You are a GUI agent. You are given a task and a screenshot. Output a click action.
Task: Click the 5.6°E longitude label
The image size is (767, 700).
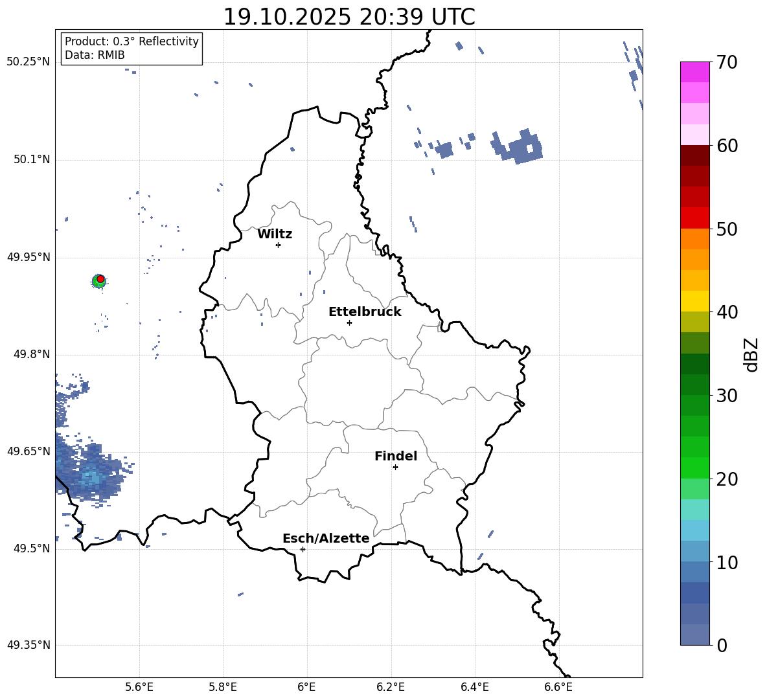click(139, 687)
